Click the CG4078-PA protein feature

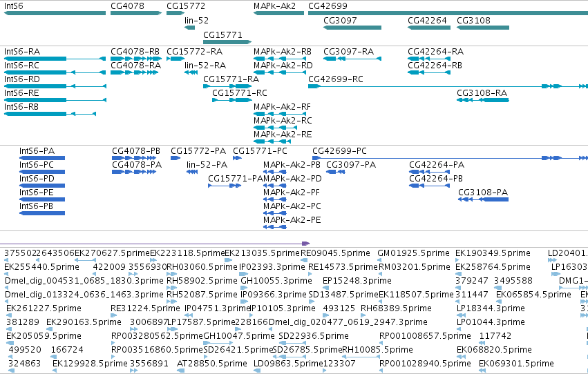pyautogui.click(x=134, y=172)
